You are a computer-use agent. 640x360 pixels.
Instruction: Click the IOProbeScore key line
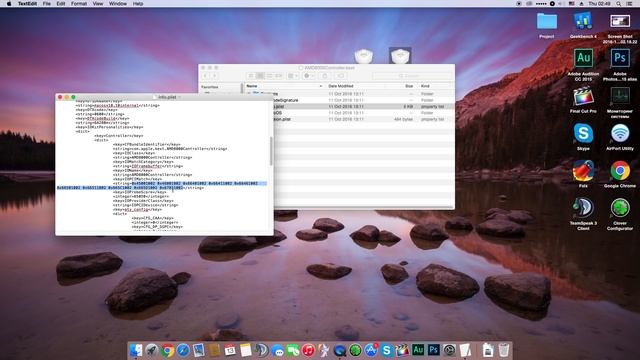pyautogui.click(x=140, y=192)
